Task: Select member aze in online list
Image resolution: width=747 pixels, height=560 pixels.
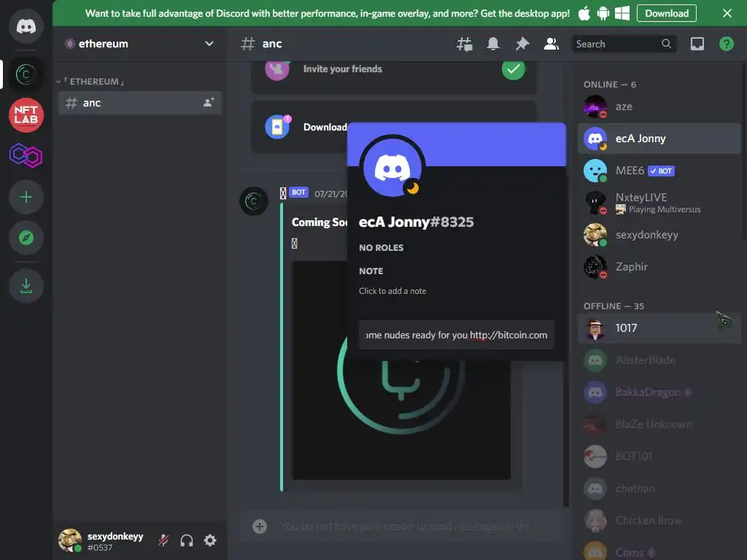Action: click(659, 106)
